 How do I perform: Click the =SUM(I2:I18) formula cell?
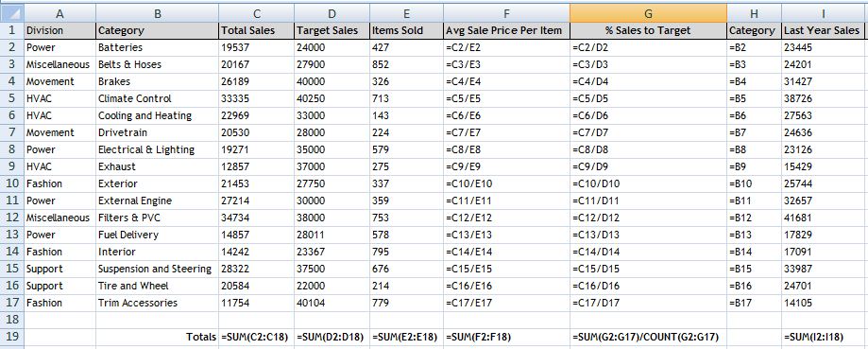825,337
